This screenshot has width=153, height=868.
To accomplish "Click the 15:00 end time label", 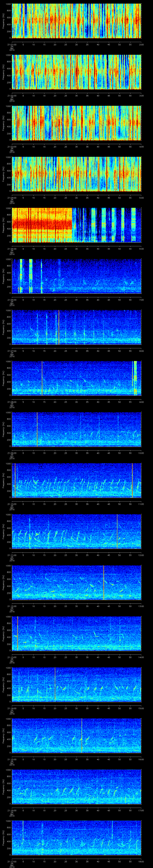I will coord(141,708).
